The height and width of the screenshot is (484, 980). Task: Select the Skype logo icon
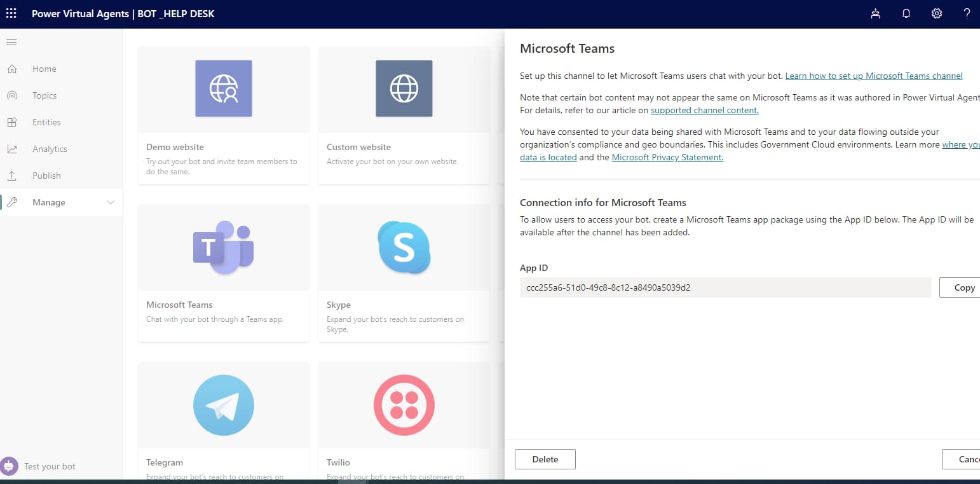(404, 247)
